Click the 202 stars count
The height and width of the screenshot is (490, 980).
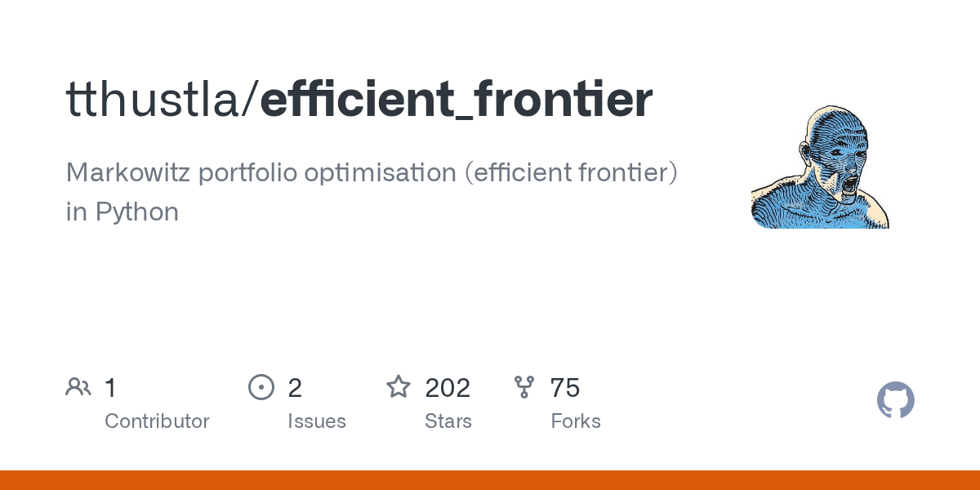click(x=448, y=387)
